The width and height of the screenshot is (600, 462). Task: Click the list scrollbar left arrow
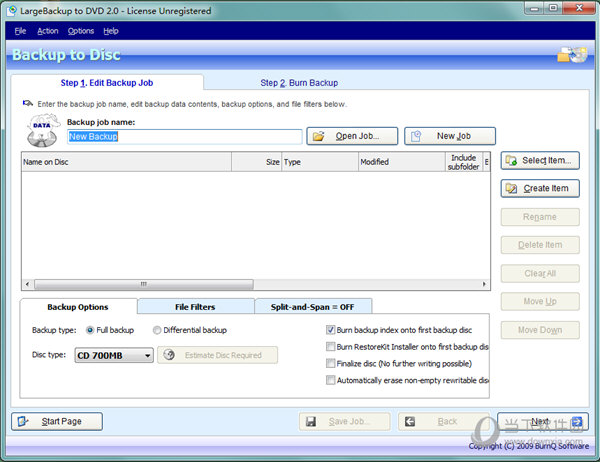pos(27,284)
